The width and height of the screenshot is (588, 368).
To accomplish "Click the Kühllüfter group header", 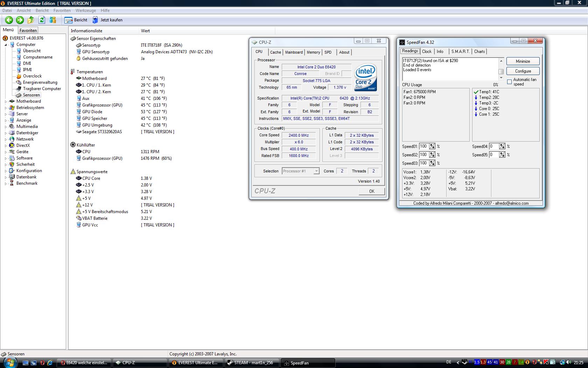I will click(86, 145).
